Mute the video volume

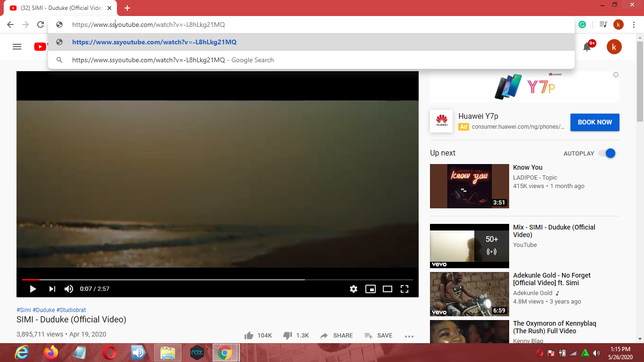pyautogui.click(x=69, y=289)
